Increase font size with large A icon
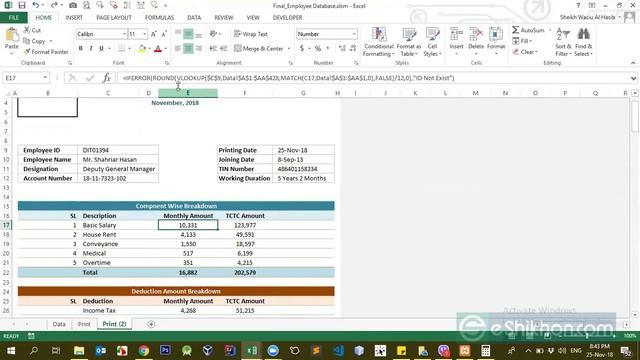The height and width of the screenshot is (360, 640). [153, 34]
